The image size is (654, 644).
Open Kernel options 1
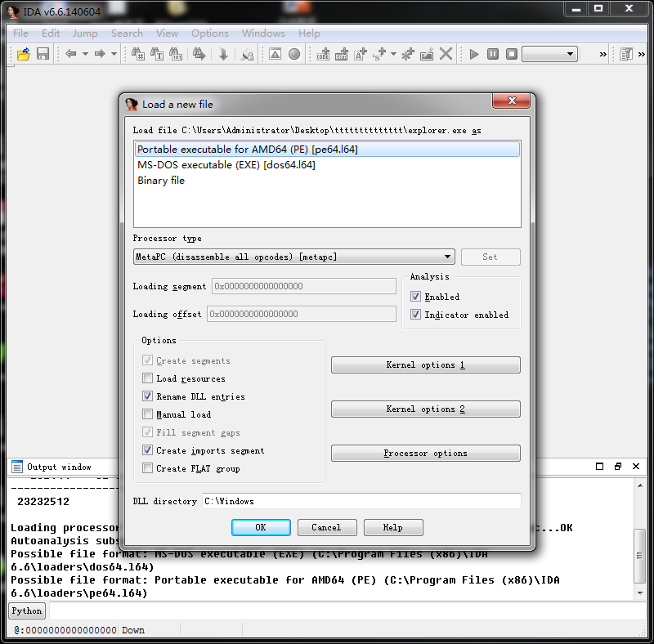tap(425, 365)
